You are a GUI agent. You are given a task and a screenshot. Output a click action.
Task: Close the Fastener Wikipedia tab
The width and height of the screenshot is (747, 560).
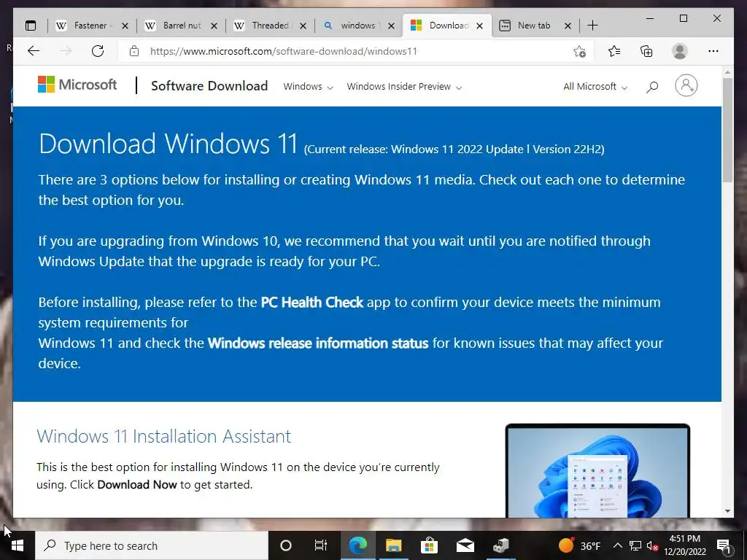click(125, 26)
